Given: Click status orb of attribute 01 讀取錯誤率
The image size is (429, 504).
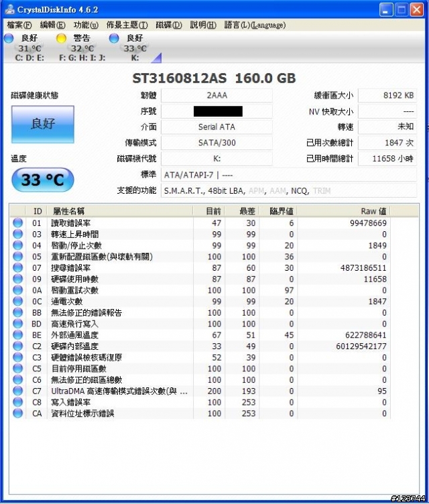Looking at the screenshot, I should (17, 223).
